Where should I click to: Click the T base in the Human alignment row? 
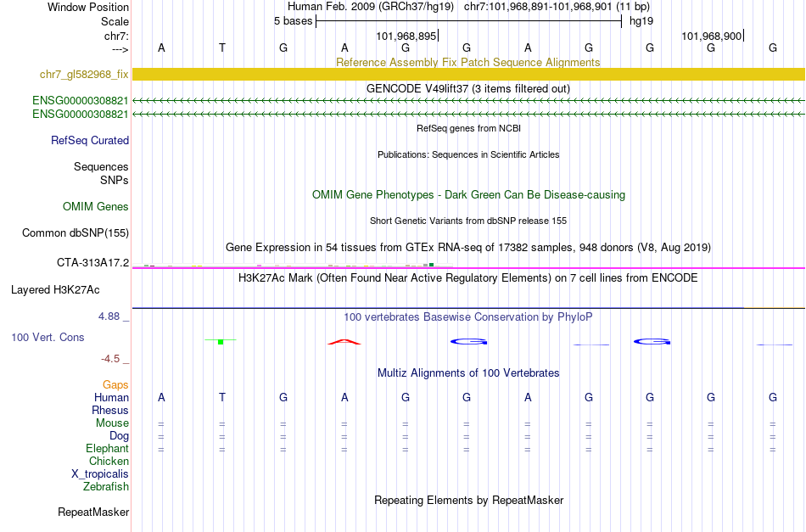click(222, 397)
